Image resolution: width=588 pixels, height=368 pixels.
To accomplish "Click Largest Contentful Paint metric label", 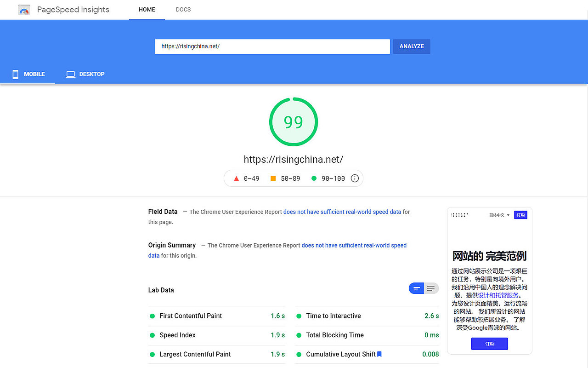I will click(195, 354).
